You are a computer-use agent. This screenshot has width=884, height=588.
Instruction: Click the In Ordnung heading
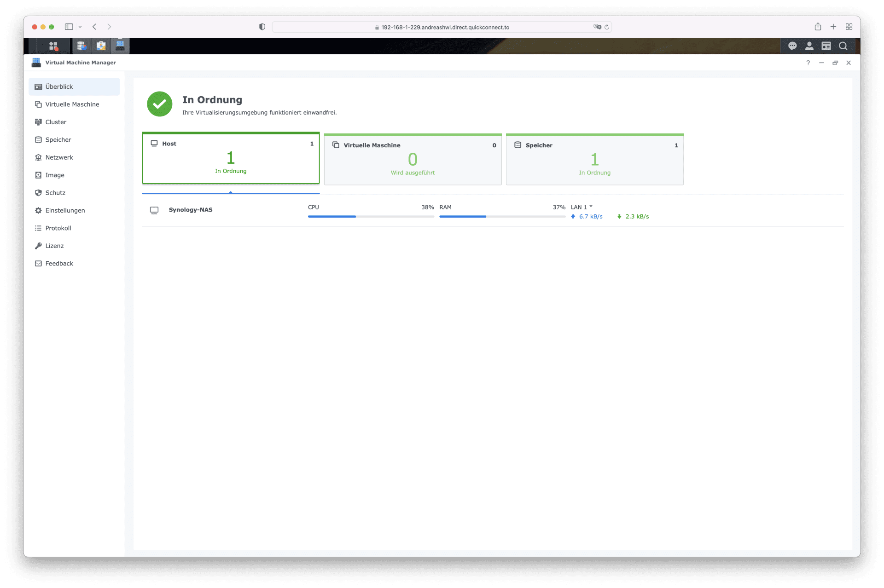coord(212,100)
